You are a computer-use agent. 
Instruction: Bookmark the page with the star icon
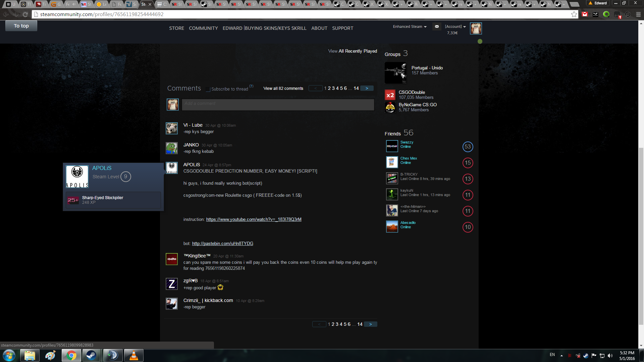coord(574,14)
